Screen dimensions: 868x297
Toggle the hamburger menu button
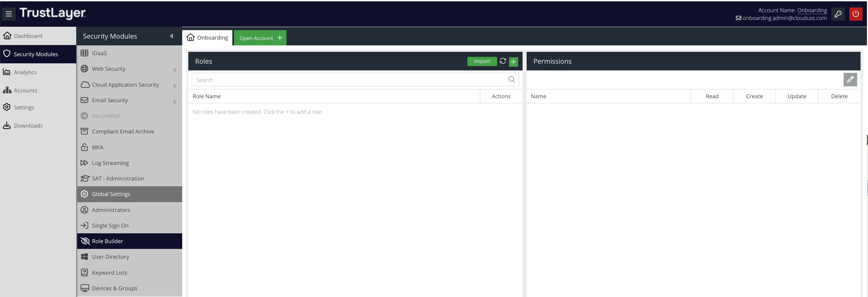[x=9, y=14]
